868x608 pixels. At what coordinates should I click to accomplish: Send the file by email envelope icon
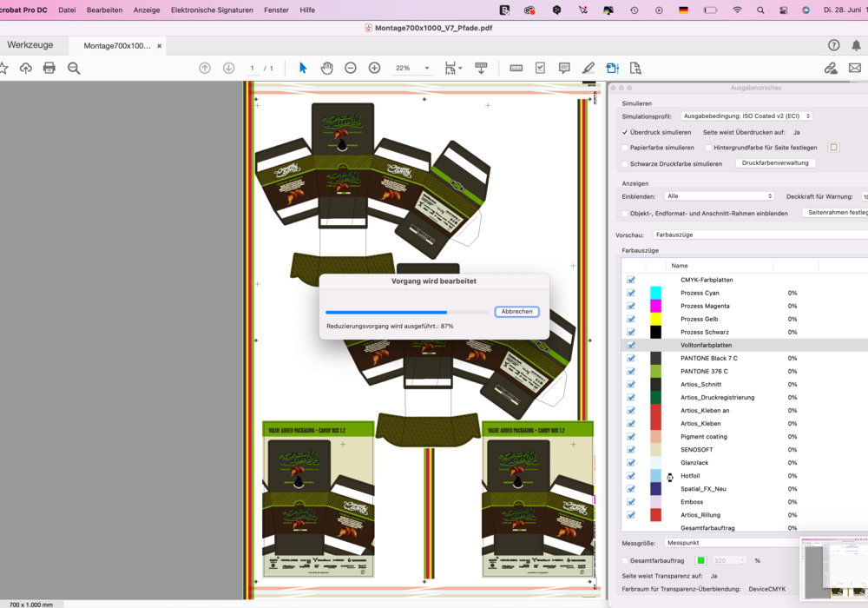855,68
